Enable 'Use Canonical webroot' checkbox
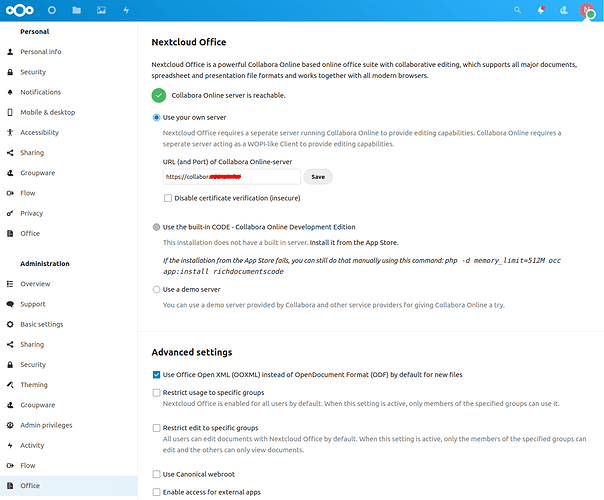604x500 pixels. [156, 473]
